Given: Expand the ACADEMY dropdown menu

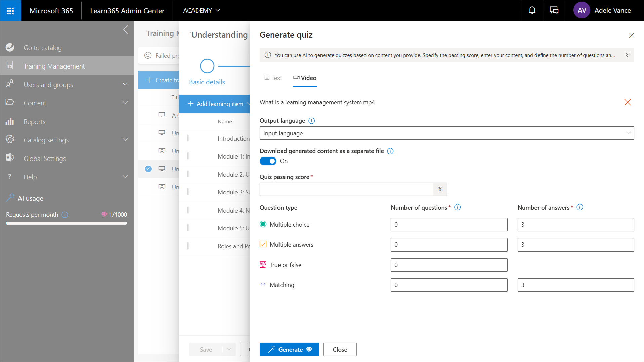Looking at the screenshot, I should click(x=202, y=11).
